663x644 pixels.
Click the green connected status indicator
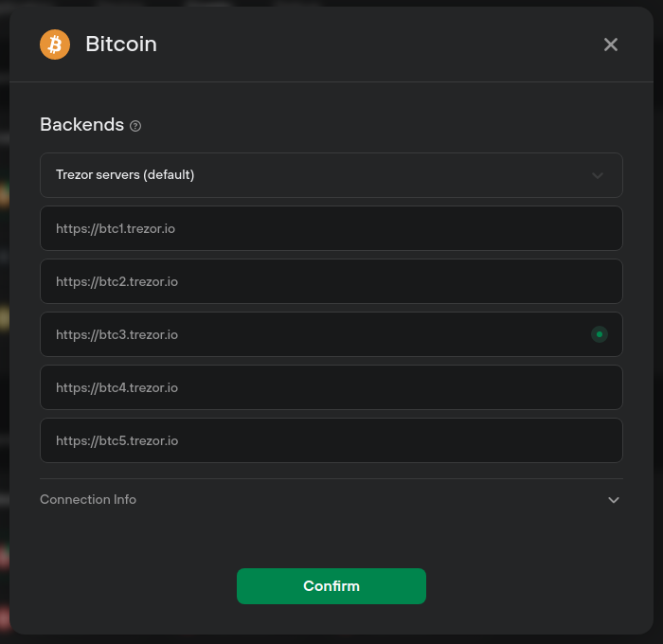coord(600,334)
